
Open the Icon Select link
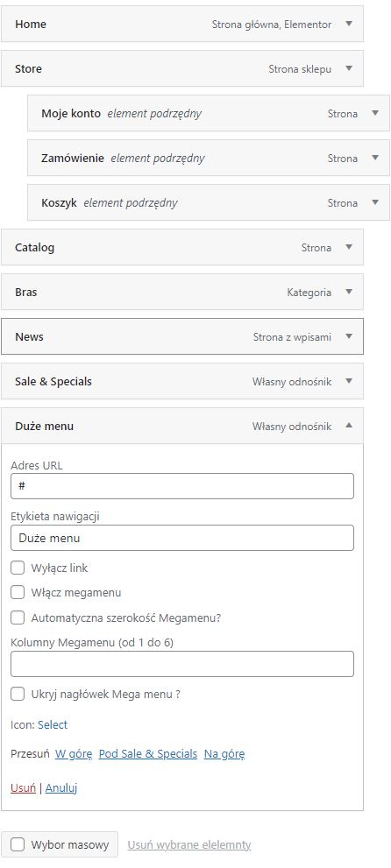pyautogui.click(x=53, y=724)
